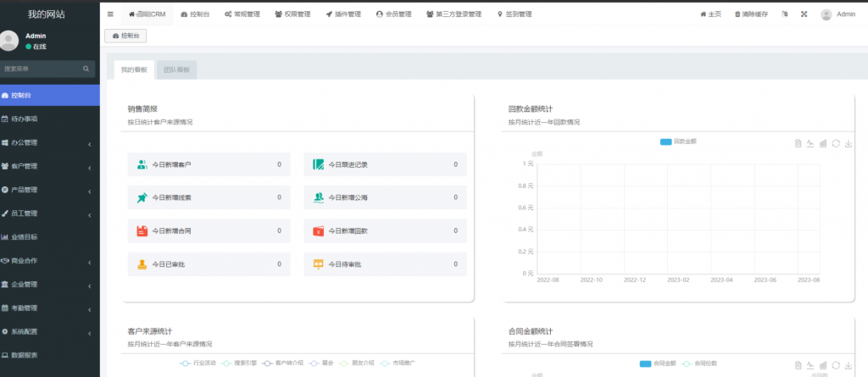Switch 回款金额统计 chart to line view
Image resolution: width=868 pixels, height=377 pixels.
pos(810,143)
